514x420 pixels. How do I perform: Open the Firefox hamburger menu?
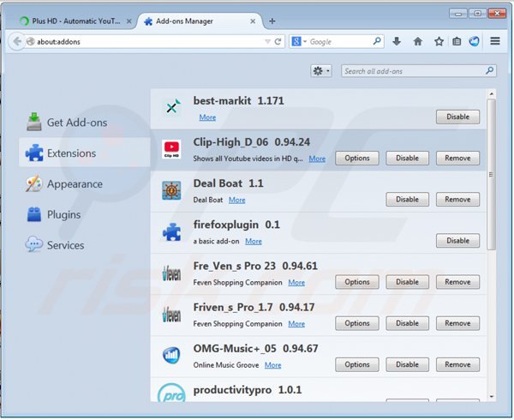click(495, 41)
